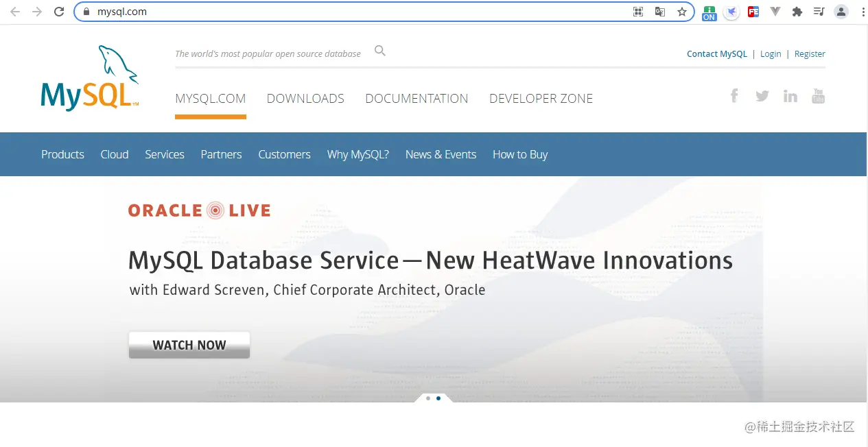Open the How to Buy menu item
This screenshot has width=868, height=447.
[520, 154]
